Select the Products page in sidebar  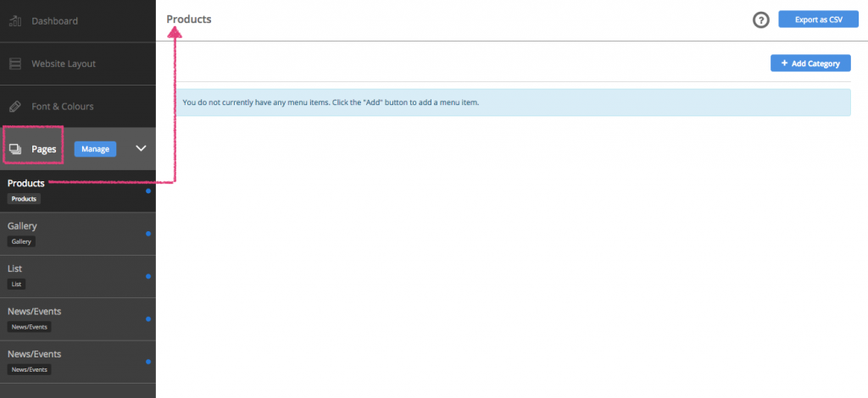pyautogui.click(x=26, y=183)
